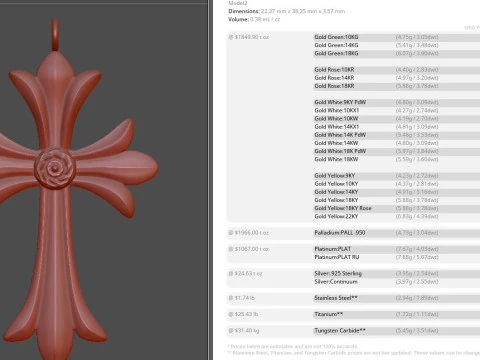The height and width of the screenshot is (360, 480).
Task: Click the Platinum:PLAT weight value
Action: click(x=417, y=249)
